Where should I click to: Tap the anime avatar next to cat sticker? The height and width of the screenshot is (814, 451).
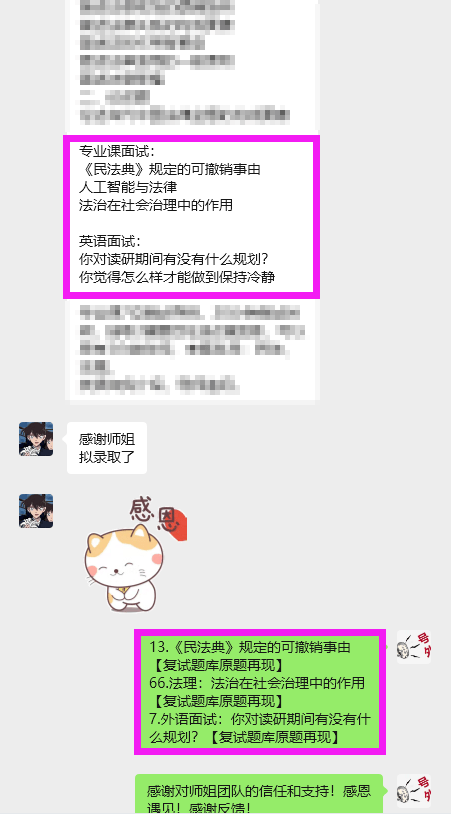(36, 511)
